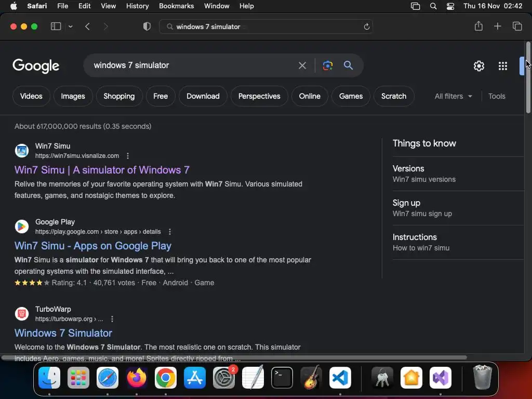The image size is (532, 399).
Task: Click the vertical page scrollbar
Action: (x=528, y=77)
